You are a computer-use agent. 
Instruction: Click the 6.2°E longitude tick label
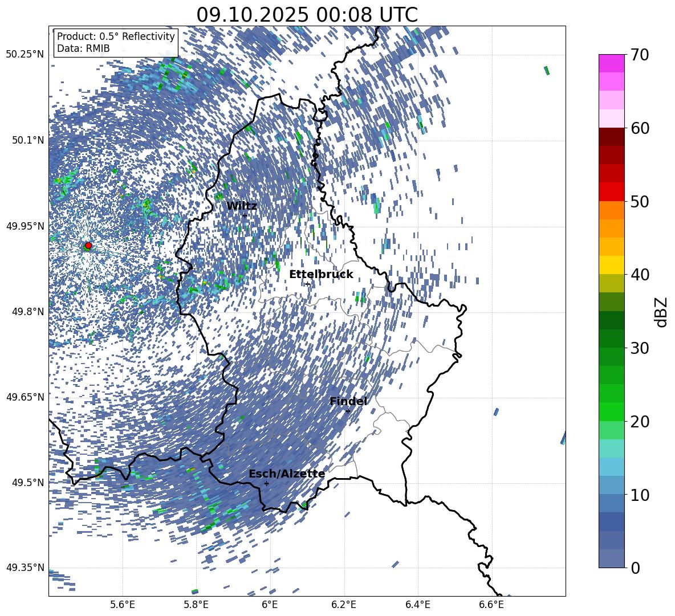(x=344, y=605)
